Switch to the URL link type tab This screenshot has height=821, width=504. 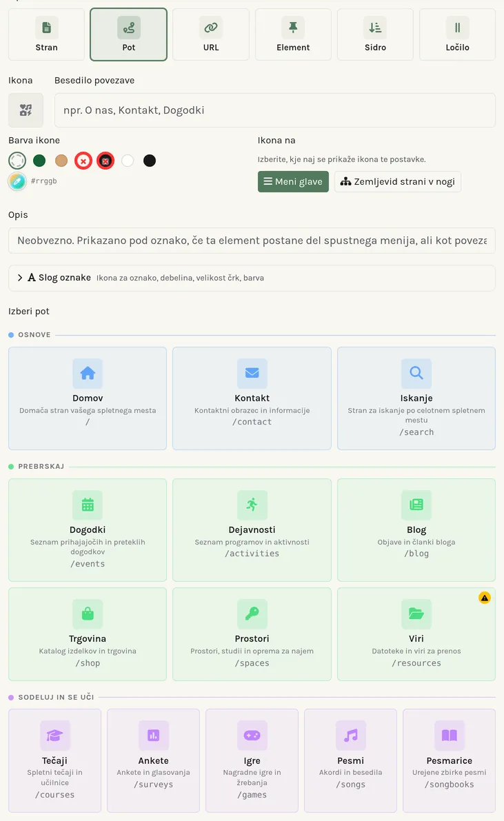pos(211,34)
